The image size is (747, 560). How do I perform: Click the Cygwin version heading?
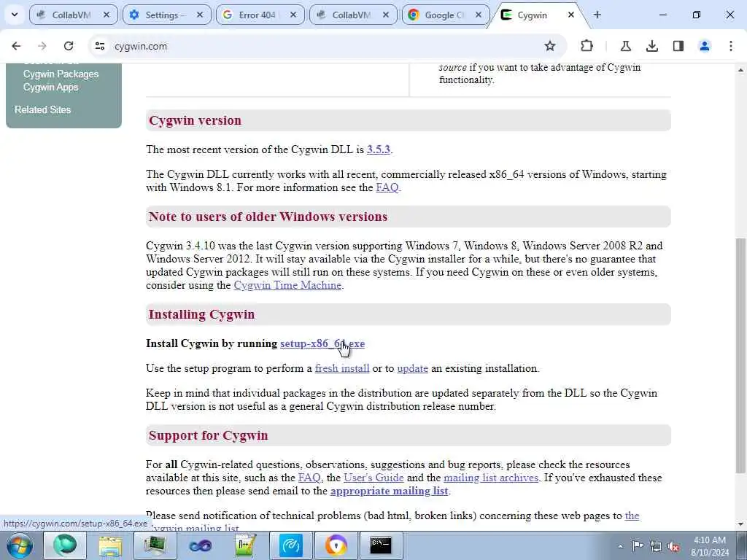tap(196, 120)
